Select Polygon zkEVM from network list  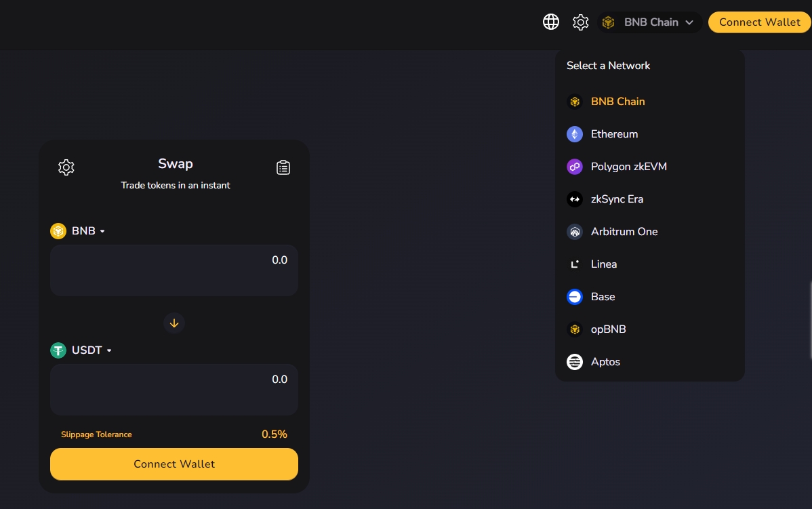tap(628, 167)
